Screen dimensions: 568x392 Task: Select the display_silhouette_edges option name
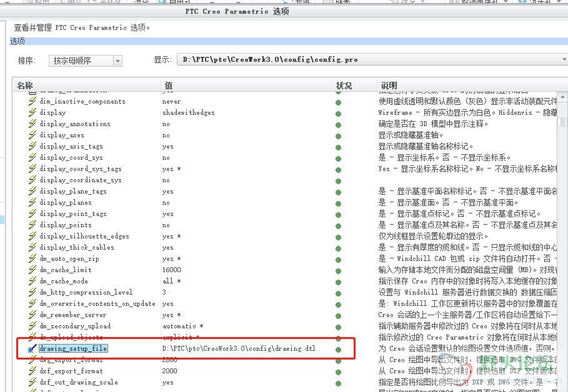click(84, 236)
